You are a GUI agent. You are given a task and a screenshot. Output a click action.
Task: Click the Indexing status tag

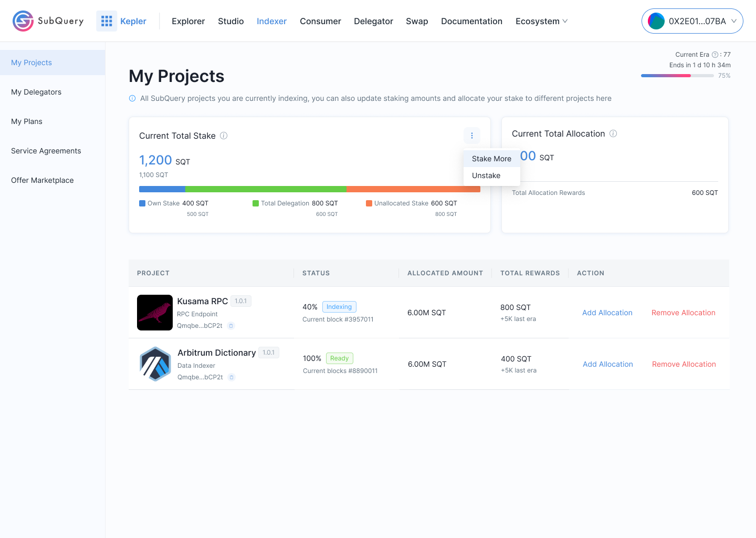coord(339,307)
